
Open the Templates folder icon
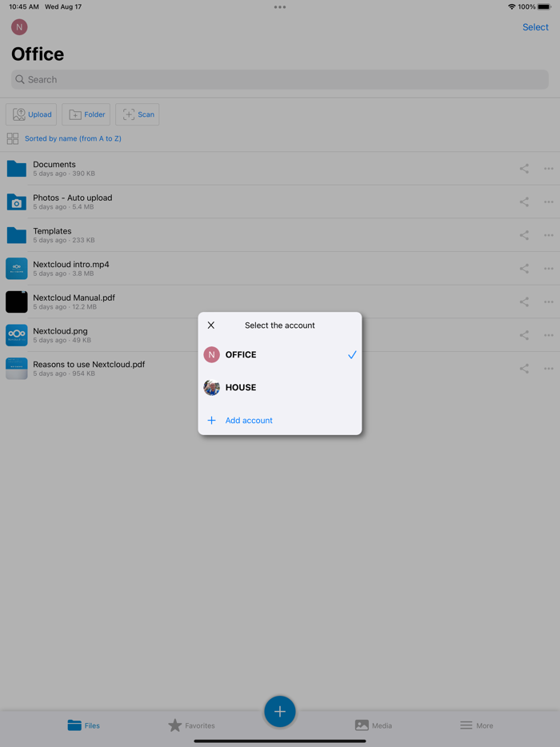tap(17, 235)
